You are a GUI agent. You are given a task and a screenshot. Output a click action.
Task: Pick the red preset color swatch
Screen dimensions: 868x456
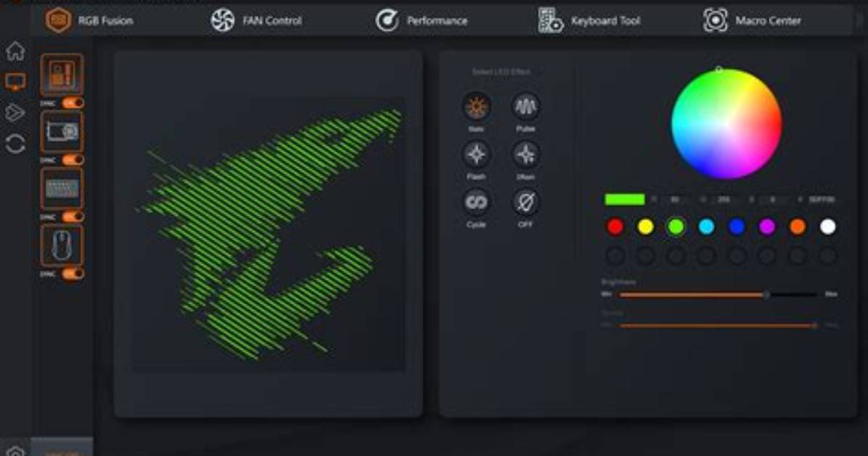pos(615,226)
